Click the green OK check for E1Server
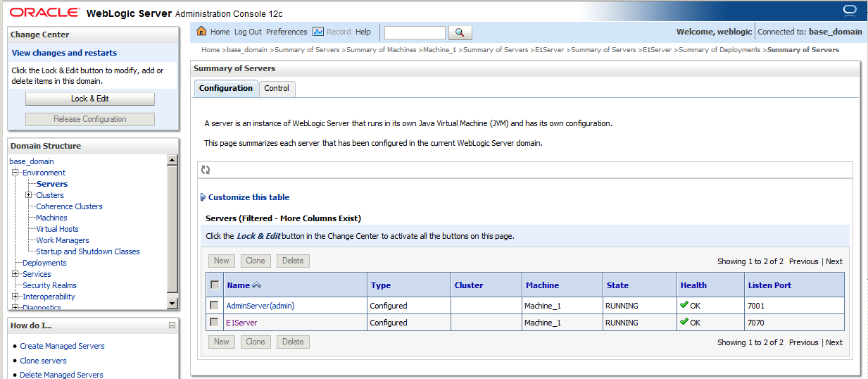The height and width of the screenshot is (379, 868). [x=684, y=321]
